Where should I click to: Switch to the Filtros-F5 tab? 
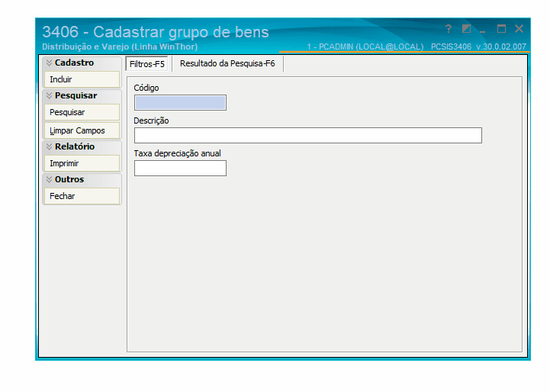[147, 64]
